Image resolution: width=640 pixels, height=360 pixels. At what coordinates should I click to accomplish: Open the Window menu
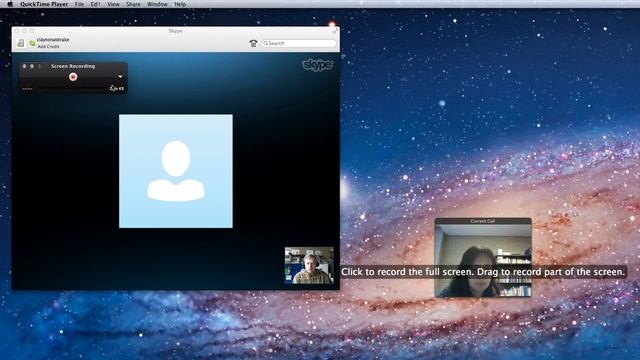tap(157, 4)
